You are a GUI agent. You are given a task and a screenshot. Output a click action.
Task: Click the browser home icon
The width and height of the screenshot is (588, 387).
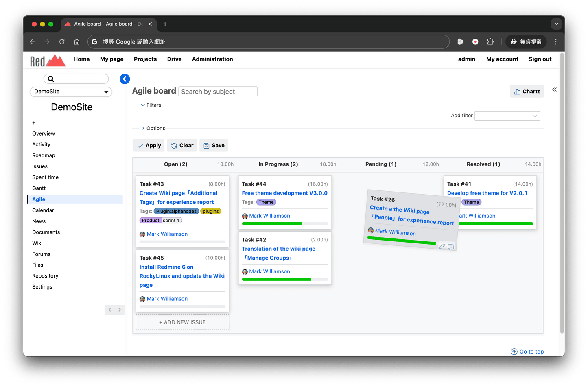point(76,42)
